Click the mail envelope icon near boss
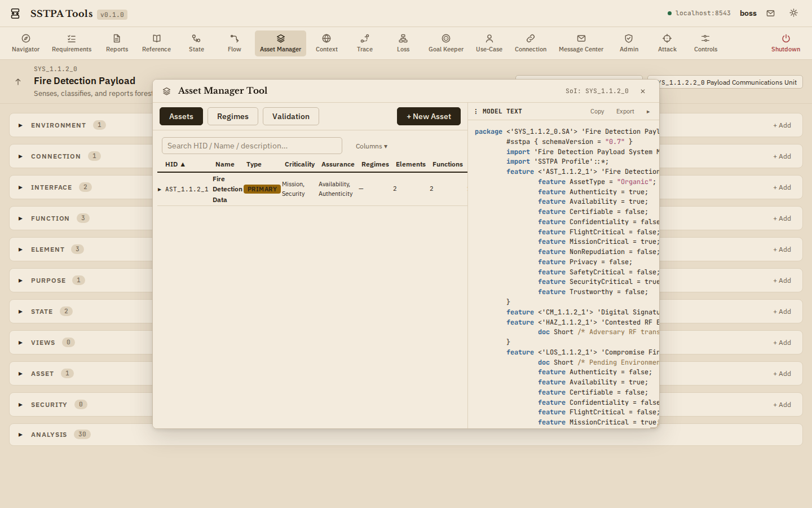The width and height of the screenshot is (812, 508). (770, 13)
